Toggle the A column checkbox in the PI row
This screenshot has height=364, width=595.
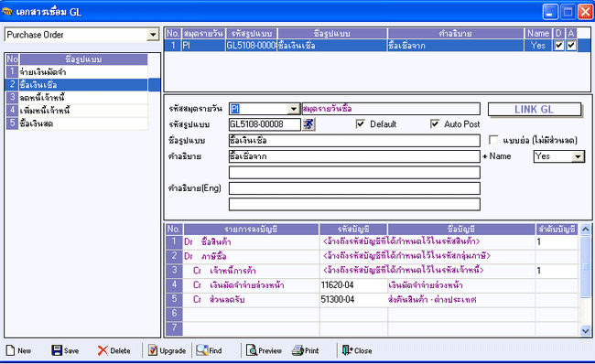(571, 46)
